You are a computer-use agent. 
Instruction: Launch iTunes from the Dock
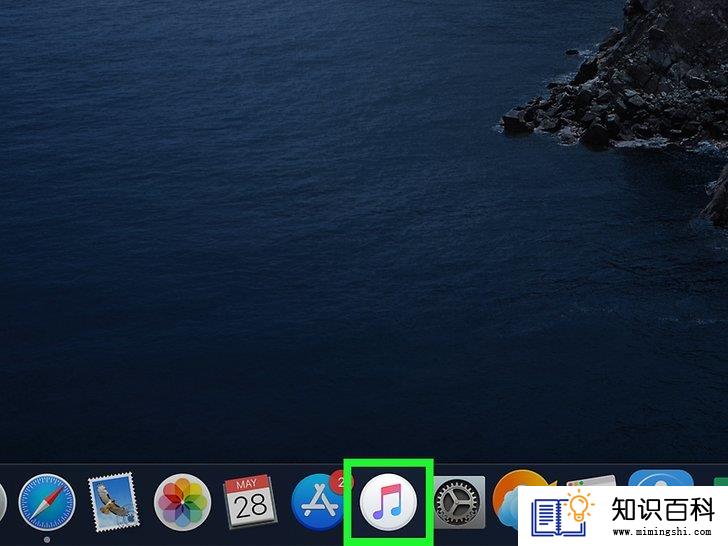pos(388,502)
